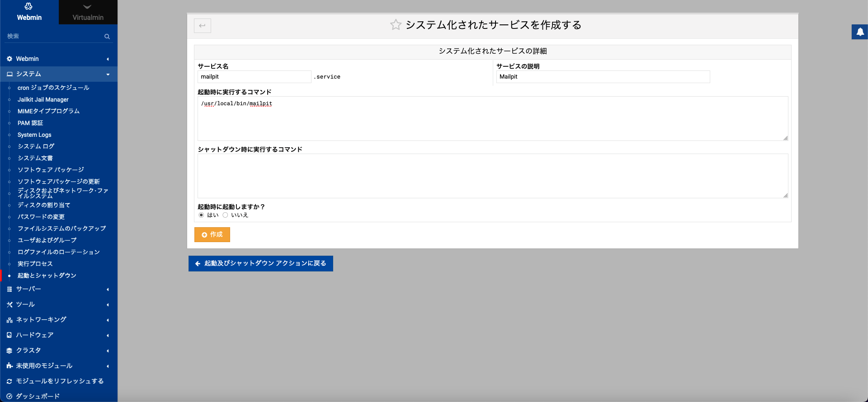Expand the ネットワーキング section arrow

(108, 320)
